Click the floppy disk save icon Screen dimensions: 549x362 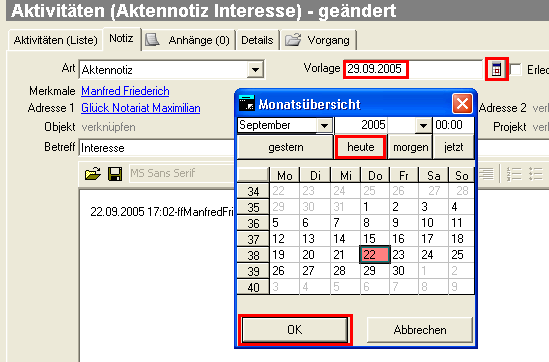[115, 174]
